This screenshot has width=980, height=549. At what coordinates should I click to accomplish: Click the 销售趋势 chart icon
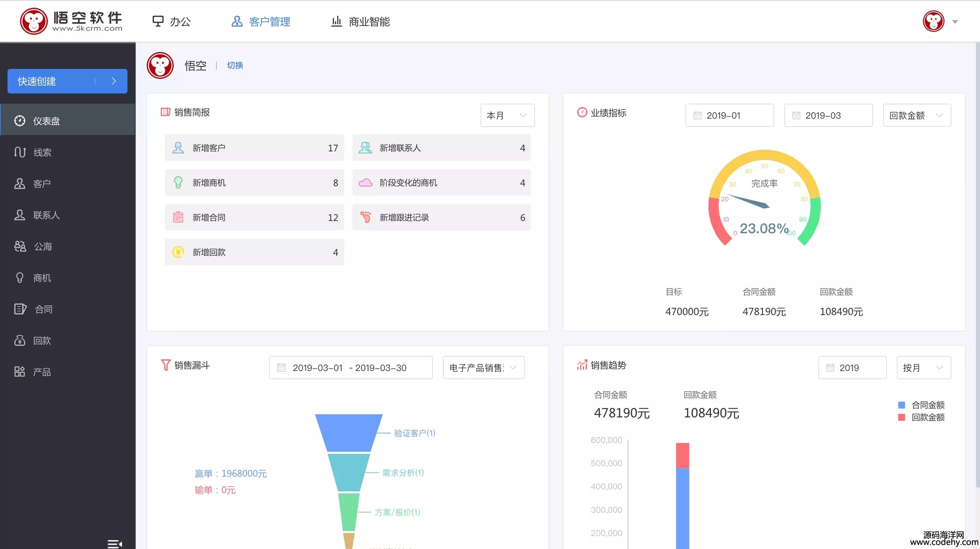[582, 365]
